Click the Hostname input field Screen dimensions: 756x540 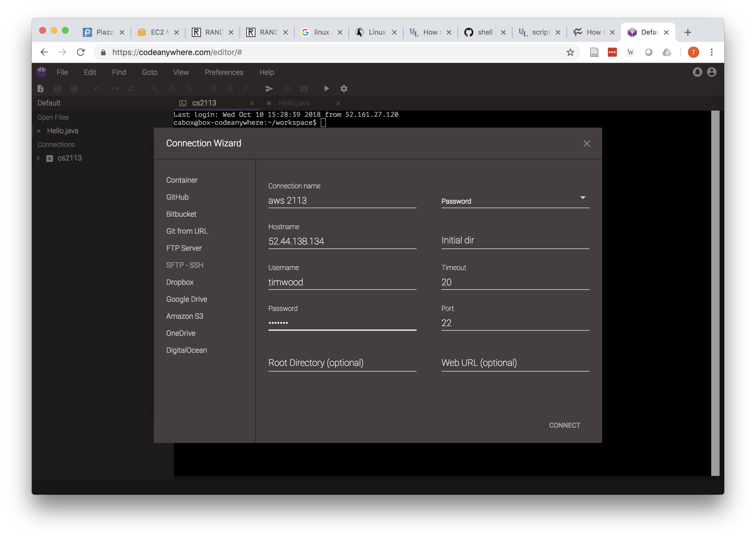pos(343,241)
